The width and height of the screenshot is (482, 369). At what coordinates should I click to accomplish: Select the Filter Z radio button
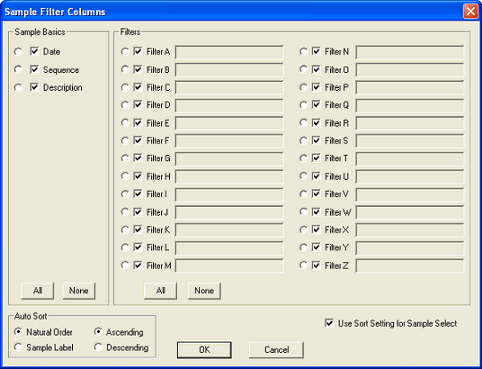(x=303, y=265)
